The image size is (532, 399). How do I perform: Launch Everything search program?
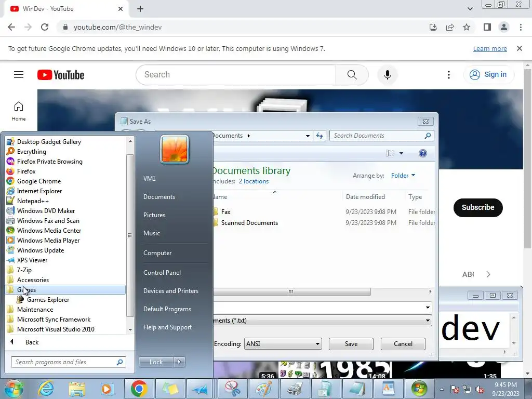click(x=32, y=152)
